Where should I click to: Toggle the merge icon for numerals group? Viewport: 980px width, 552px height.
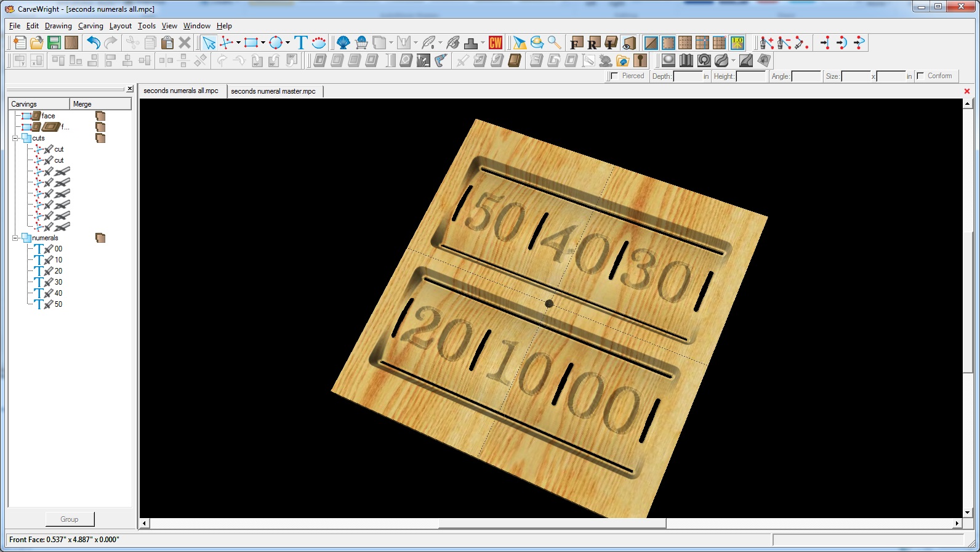pyautogui.click(x=100, y=238)
